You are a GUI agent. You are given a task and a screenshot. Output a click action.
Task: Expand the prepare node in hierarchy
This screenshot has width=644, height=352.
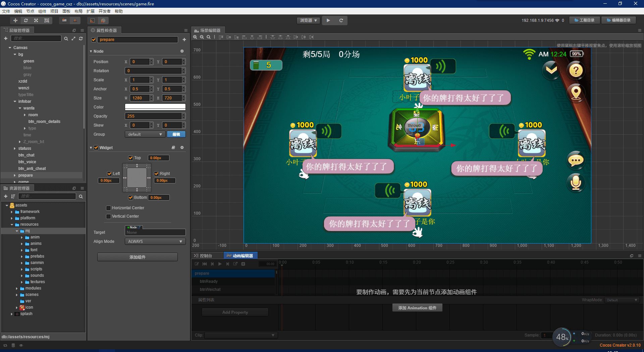(15, 175)
